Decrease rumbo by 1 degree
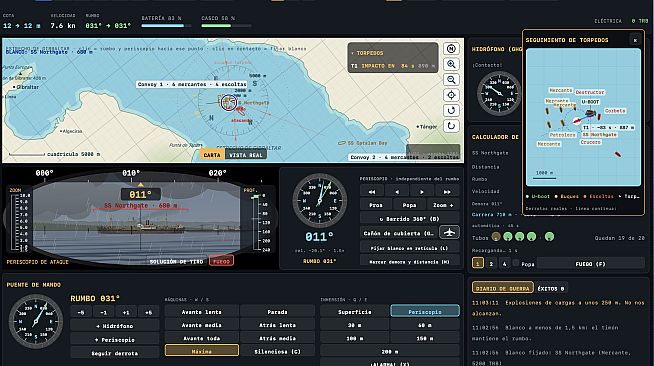The width and height of the screenshot is (654, 366). click(104, 312)
